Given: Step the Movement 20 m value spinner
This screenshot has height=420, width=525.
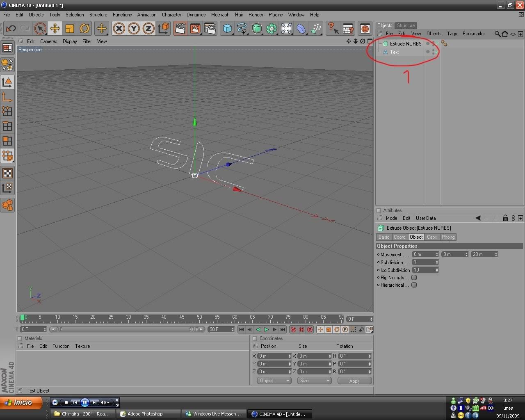Looking at the screenshot, I should pos(496,254).
